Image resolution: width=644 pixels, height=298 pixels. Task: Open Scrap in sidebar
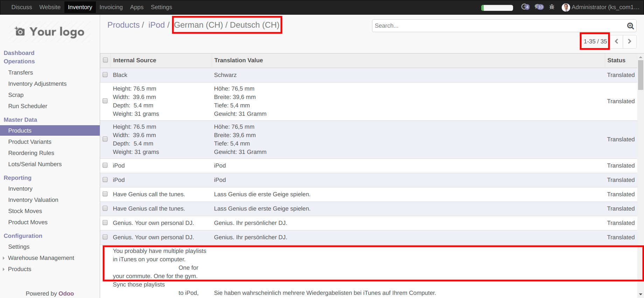[16, 95]
